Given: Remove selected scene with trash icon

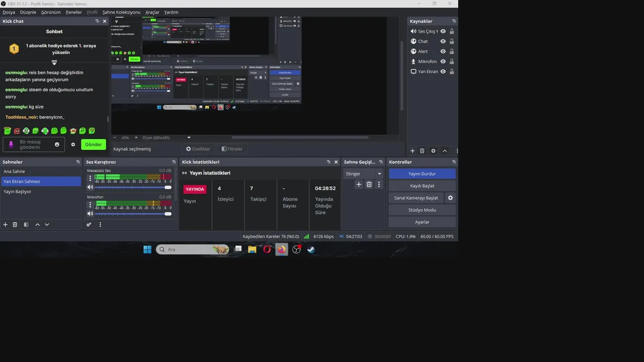Looking at the screenshot, I should (x=15, y=225).
